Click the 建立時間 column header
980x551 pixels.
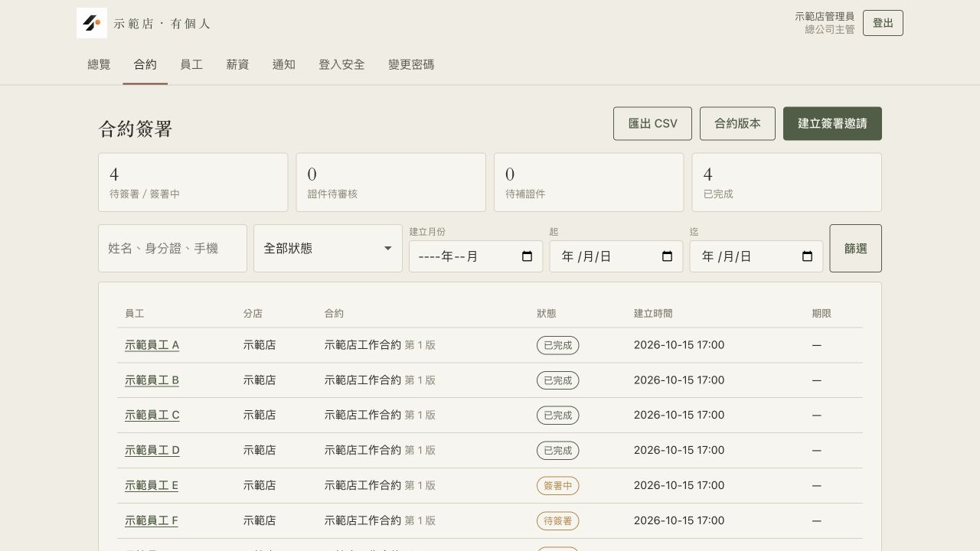pos(653,314)
